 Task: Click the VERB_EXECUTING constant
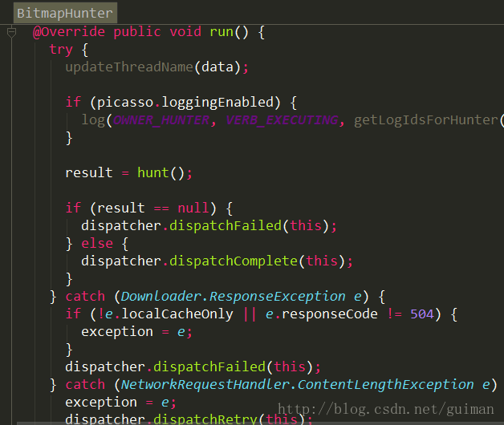point(282,120)
